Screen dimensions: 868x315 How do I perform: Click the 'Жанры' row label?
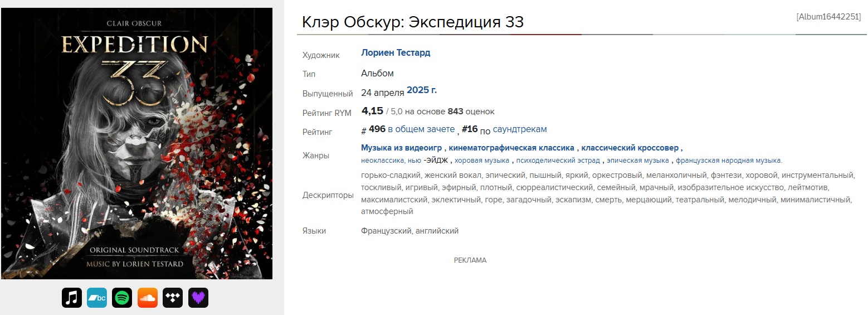(x=315, y=156)
